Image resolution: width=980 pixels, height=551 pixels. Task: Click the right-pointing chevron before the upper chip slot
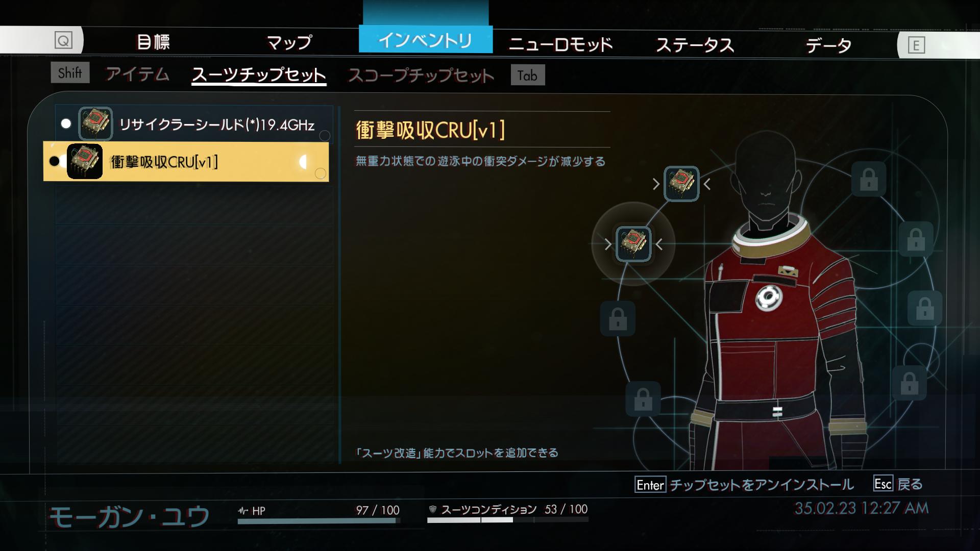[656, 184]
